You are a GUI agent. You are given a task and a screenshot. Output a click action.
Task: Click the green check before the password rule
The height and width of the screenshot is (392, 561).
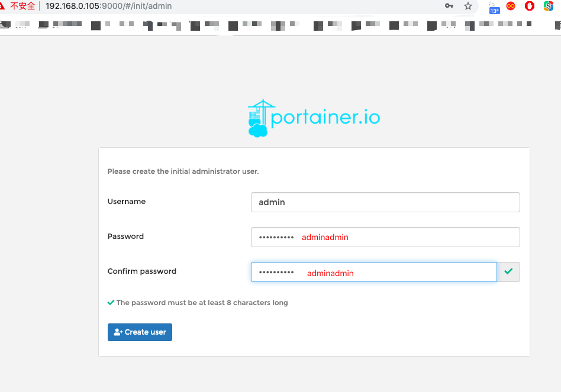tap(111, 302)
